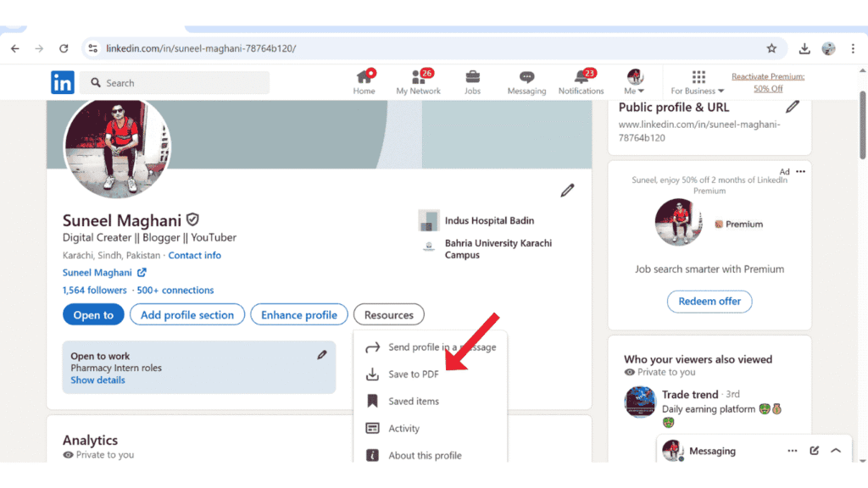Expand the Me account dropdown

(x=635, y=82)
